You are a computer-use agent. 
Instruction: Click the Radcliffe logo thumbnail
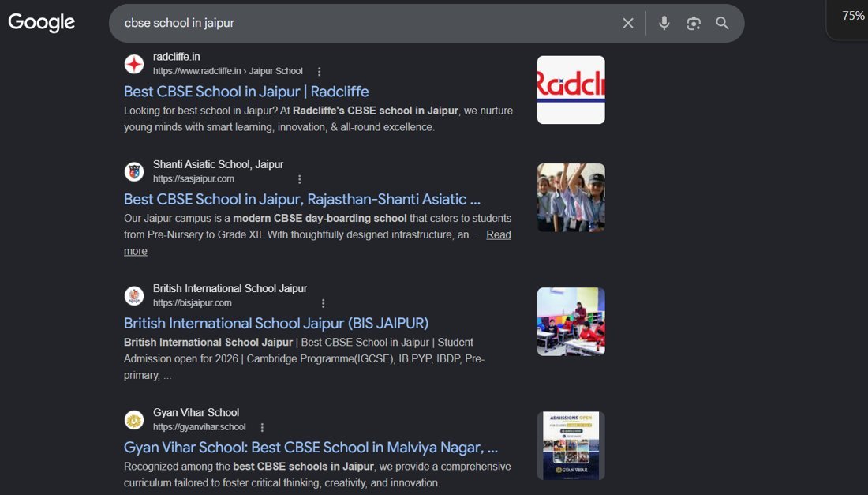(571, 90)
